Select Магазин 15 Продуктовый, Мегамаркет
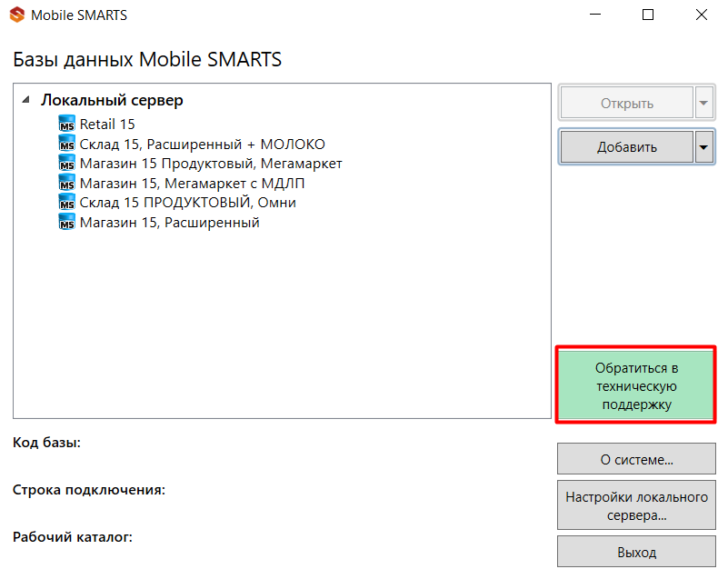Screen dimensions: 728x579 click(x=211, y=164)
